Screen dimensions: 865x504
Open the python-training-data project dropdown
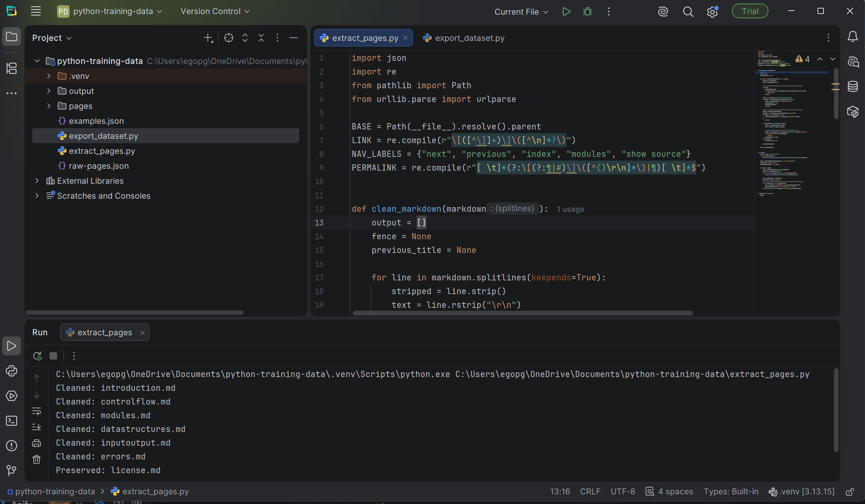pyautogui.click(x=110, y=11)
